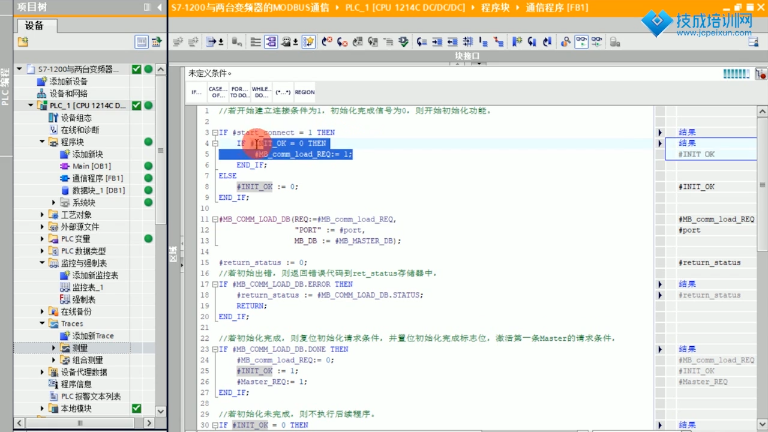Expand the 工艺对象 folder
This screenshot has width=768, height=432.
click(43, 215)
